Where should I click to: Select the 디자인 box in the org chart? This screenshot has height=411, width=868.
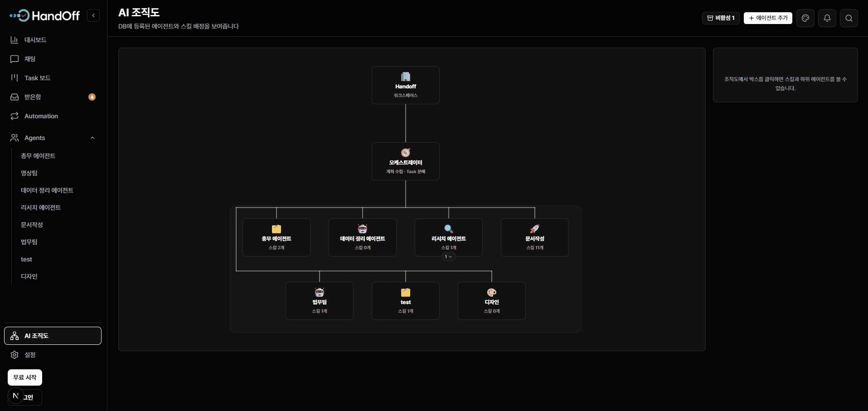492,301
